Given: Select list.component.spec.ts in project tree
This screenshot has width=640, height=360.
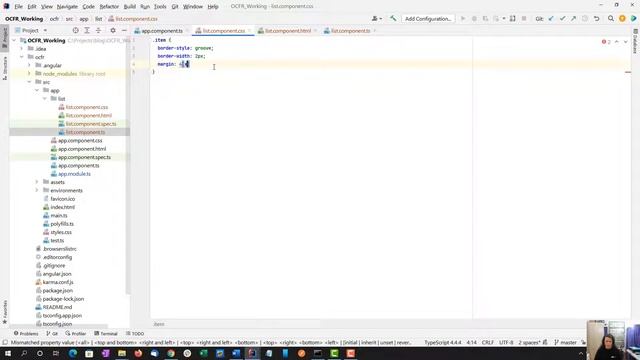Looking at the screenshot, I should click(91, 124).
